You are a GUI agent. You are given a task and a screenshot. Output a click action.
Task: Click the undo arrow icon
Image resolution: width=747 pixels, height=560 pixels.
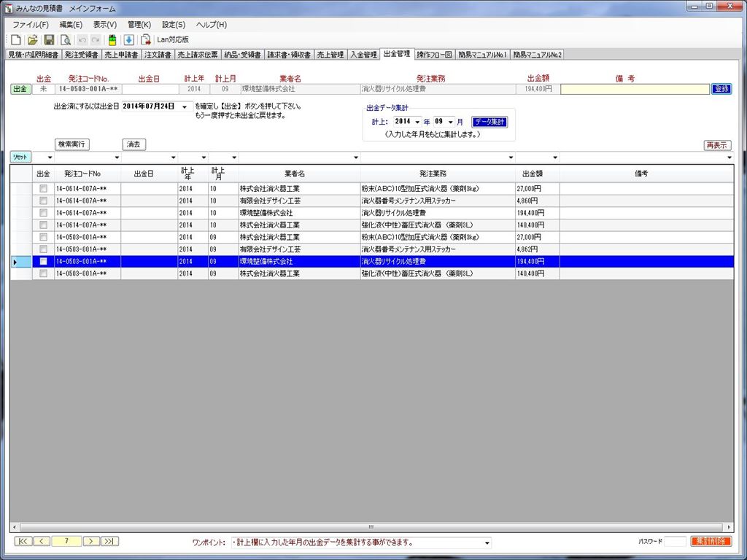(x=82, y=40)
